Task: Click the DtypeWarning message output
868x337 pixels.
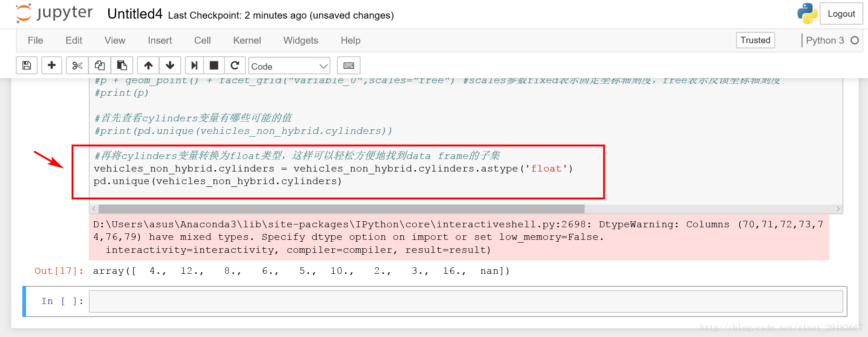Action: [459, 237]
